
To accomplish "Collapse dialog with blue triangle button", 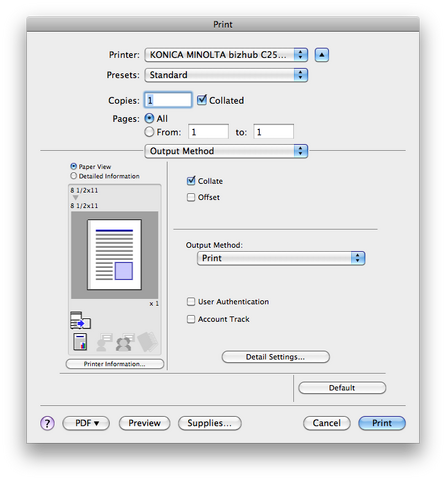I will [x=322, y=55].
